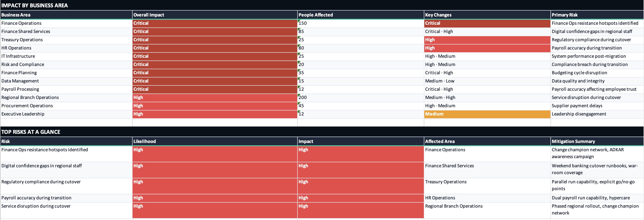
Task: Select 'Supplier payment delays' cell
Action: [597, 106]
